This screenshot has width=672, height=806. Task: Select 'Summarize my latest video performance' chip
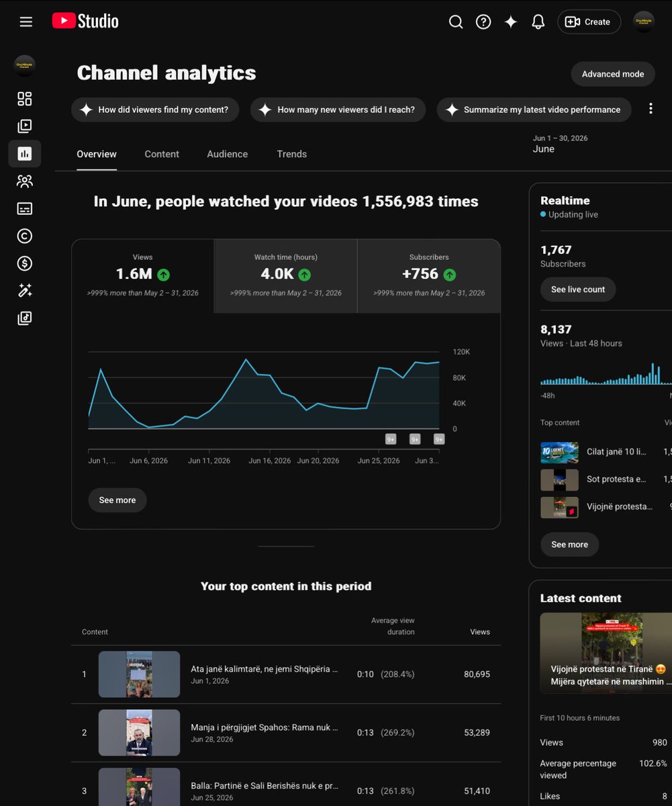click(x=534, y=109)
